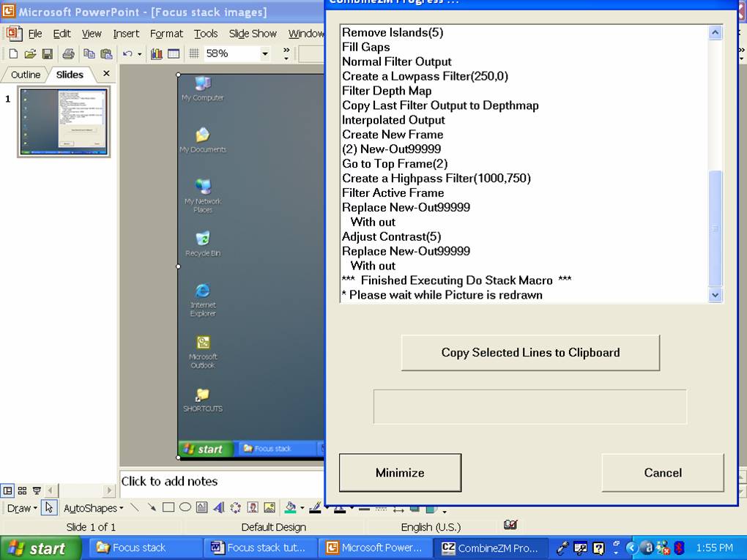
Task: Switch to the Slides tab
Action: click(x=70, y=75)
